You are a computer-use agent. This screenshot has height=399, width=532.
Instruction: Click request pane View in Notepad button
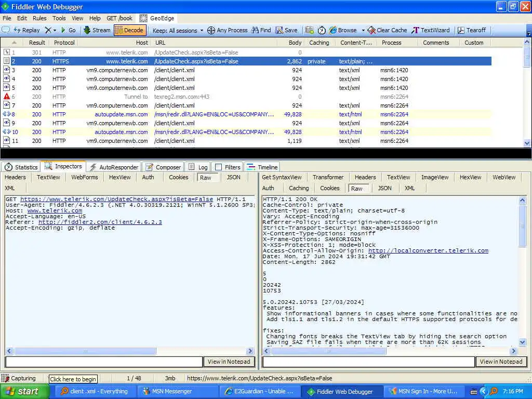[x=229, y=362]
